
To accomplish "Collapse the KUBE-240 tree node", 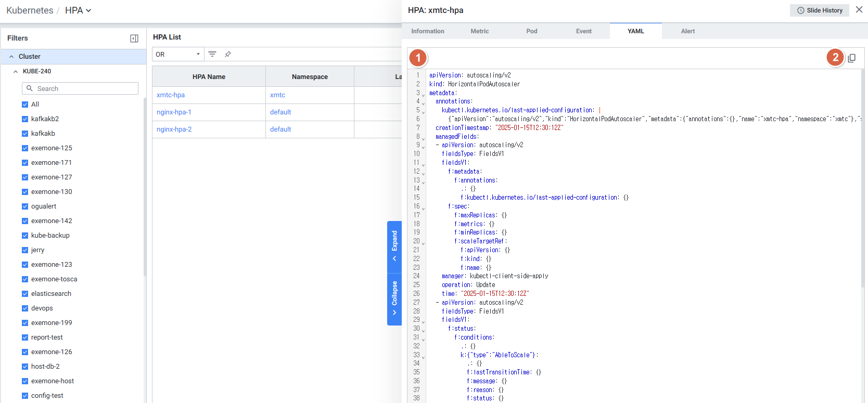I will click(x=16, y=71).
